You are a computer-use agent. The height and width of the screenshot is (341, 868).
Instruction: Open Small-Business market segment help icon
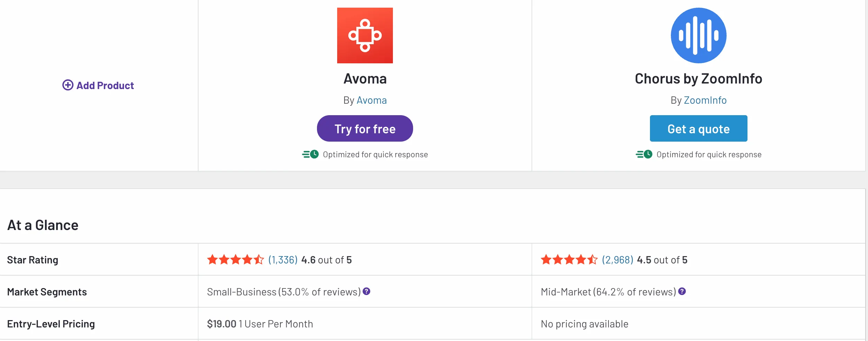[366, 291]
